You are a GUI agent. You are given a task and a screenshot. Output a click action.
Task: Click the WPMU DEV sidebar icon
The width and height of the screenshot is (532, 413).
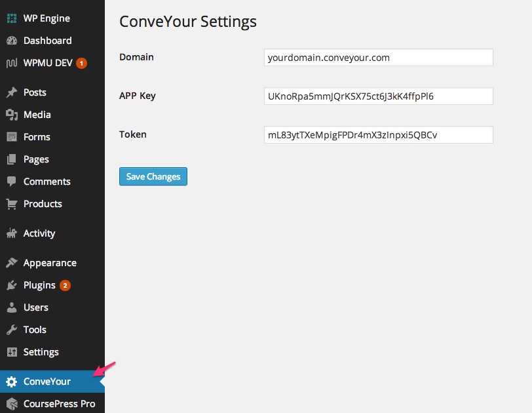click(13, 63)
